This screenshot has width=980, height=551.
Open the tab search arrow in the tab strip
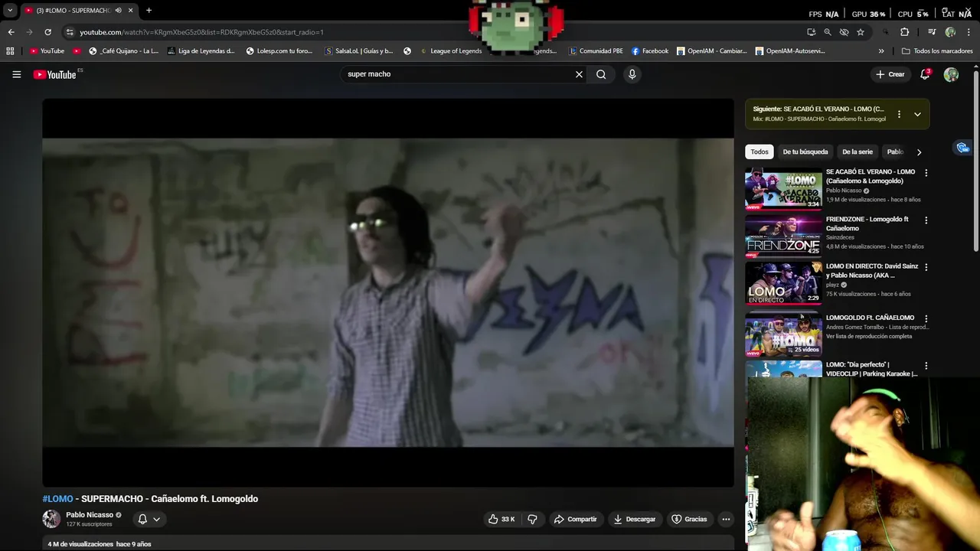10,11
